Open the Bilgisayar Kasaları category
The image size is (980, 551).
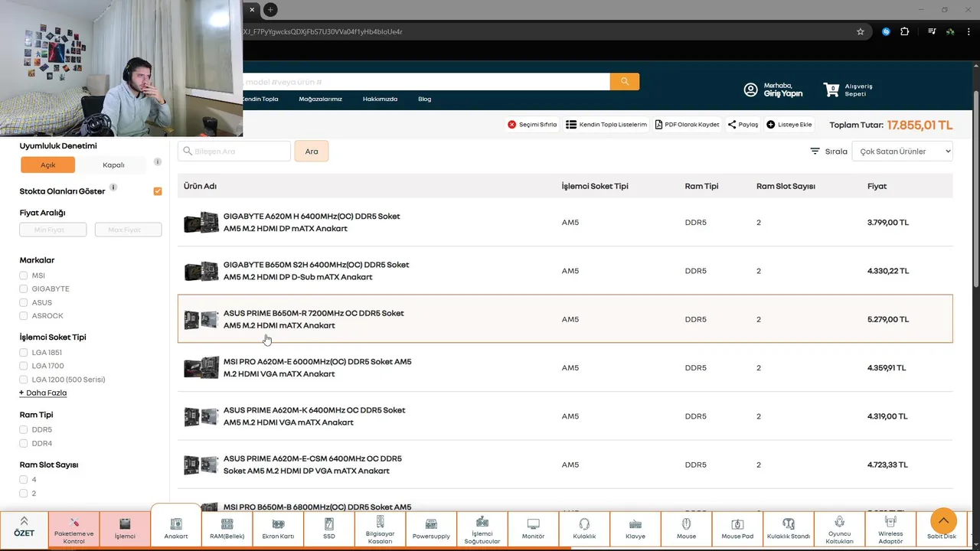click(x=380, y=530)
